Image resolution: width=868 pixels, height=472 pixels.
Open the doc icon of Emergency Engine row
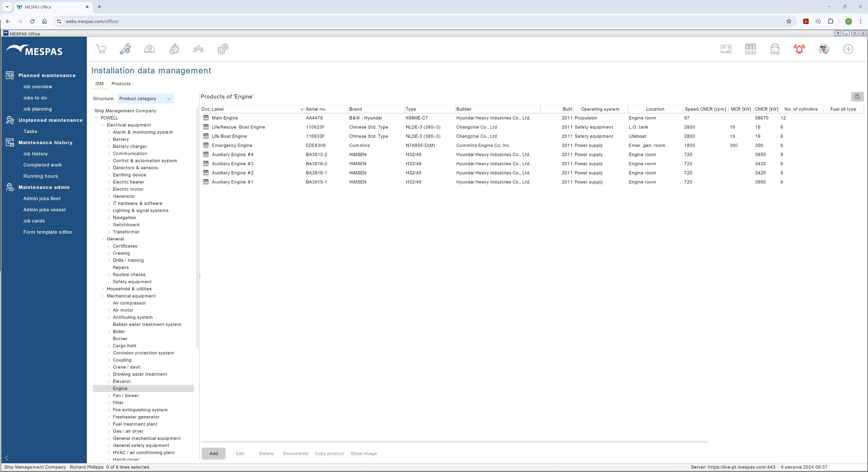pyautogui.click(x=206, y=145)
